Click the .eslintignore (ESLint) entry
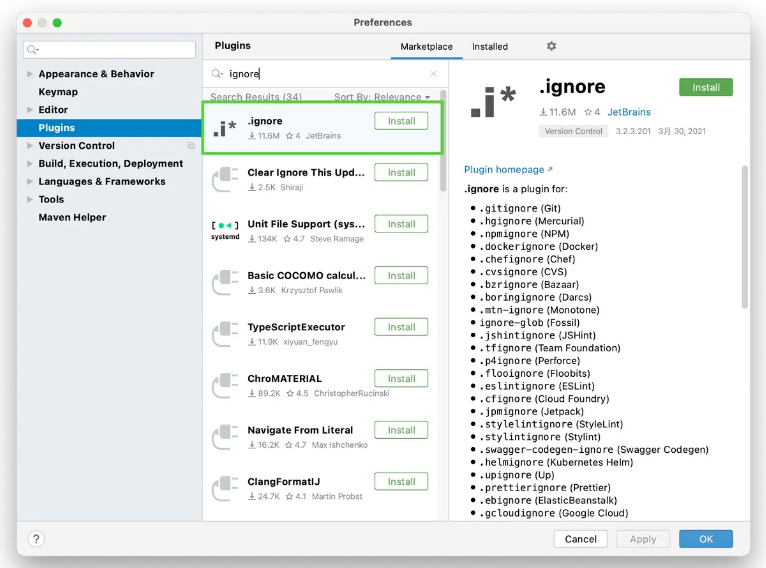The height and width of the screenshot is (568, 766). tap(536, 386)
